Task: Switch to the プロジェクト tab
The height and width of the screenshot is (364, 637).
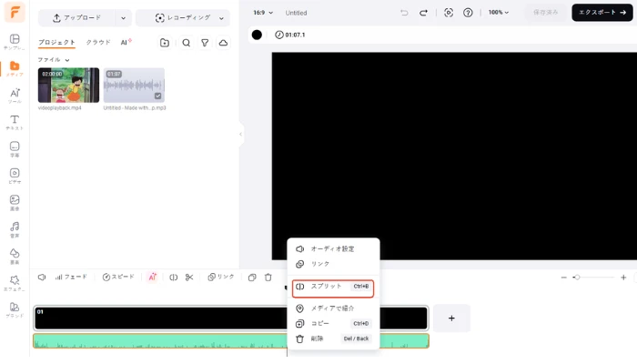Action: [56, 42]
